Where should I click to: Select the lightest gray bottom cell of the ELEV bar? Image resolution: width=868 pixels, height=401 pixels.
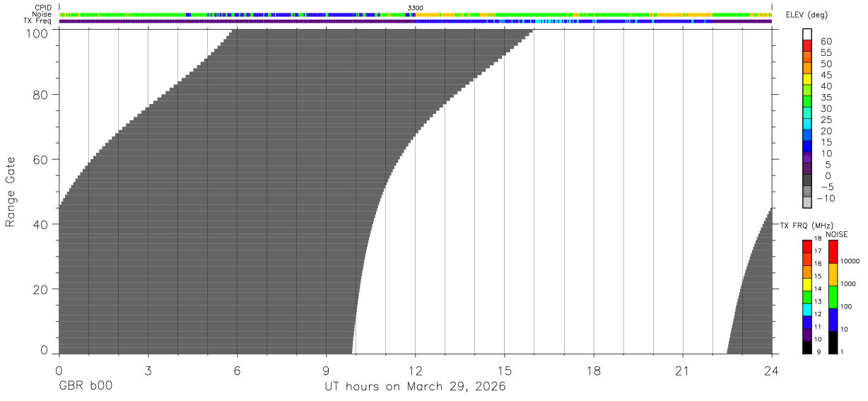[x=807, y=203]
